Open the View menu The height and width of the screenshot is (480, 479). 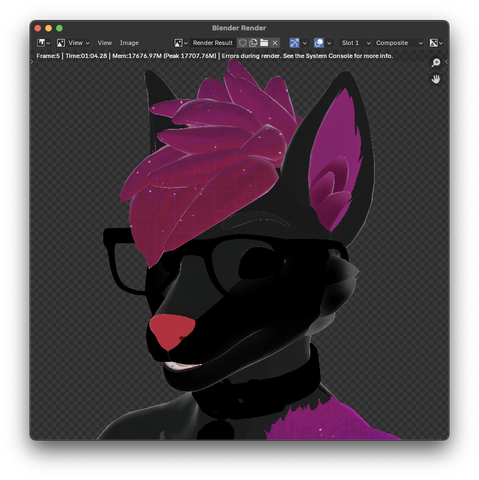[105, 43]
